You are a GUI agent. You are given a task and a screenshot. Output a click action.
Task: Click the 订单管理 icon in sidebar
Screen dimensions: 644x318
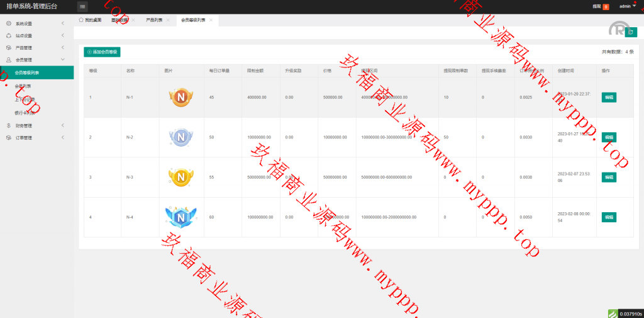9,137
